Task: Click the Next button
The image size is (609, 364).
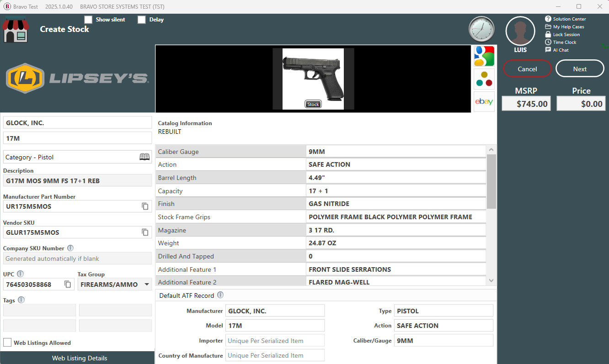Action: click(580, 69)
